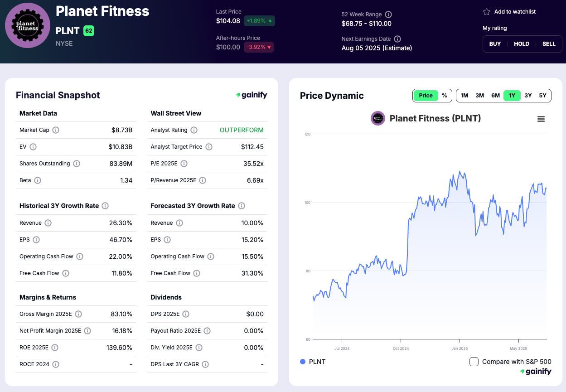
Task: Click the 31.30% forecasted Free Cash Flow value
Action: tap(252, 273)
